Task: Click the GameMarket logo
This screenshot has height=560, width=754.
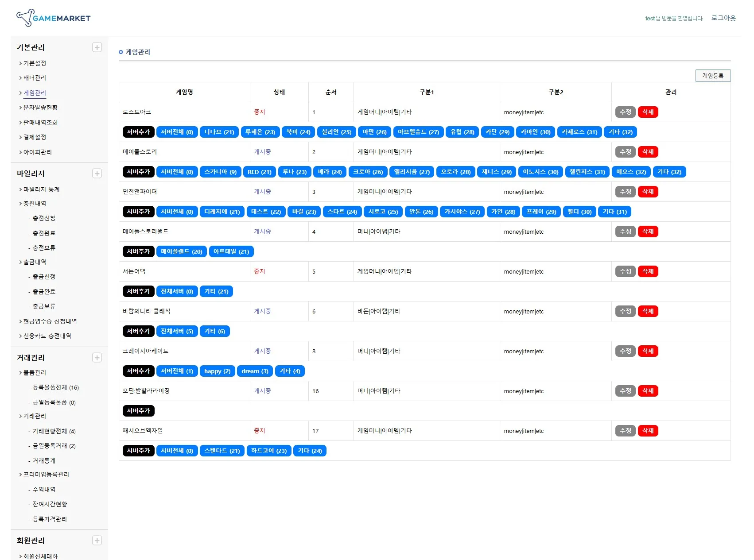Action: [53, 18]
